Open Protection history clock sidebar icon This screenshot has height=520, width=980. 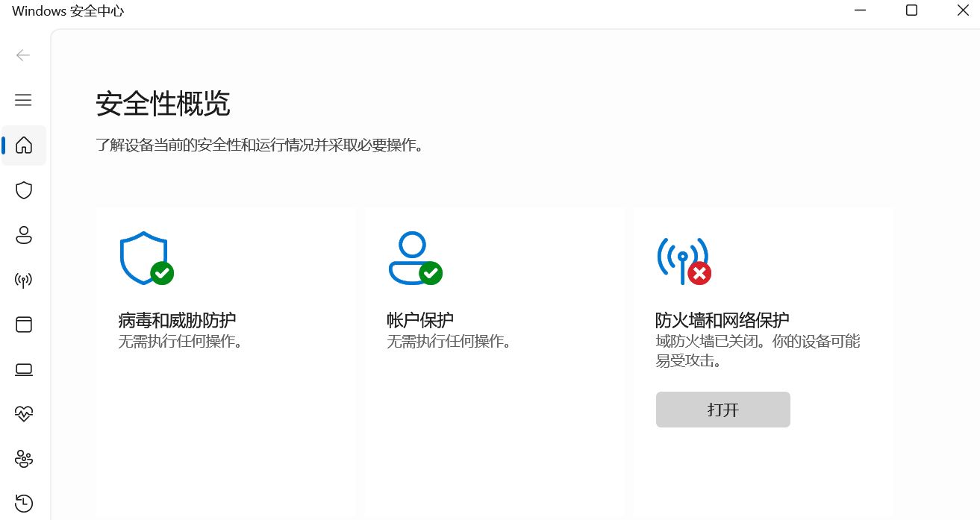24,503
